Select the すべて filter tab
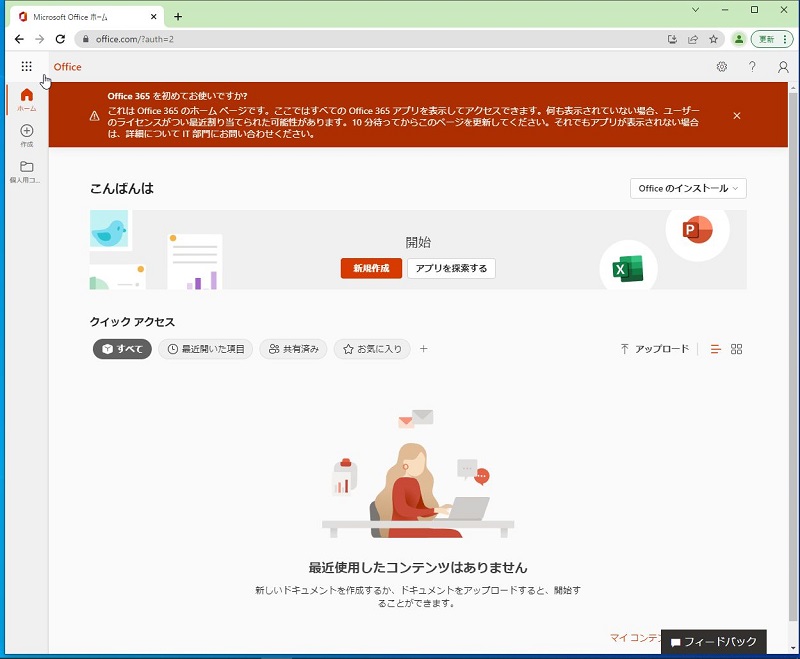The width and height of the screenshot is (800, 659). (122, 349)
